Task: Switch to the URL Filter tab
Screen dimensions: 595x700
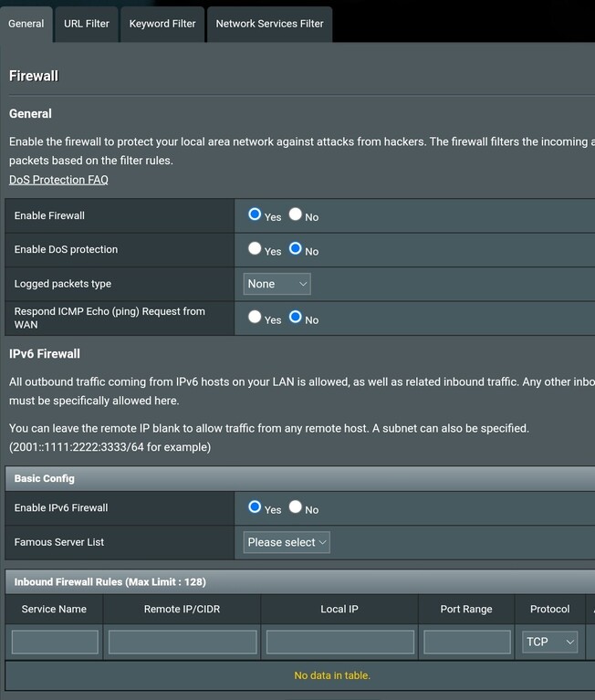Action: click(x=87, y=24)
